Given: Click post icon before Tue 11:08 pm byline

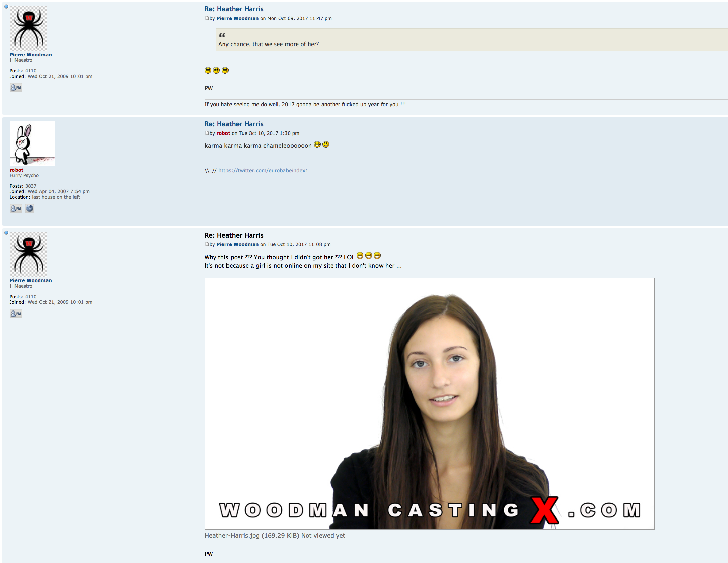Looking at the screenshot, I should [x=207, y=244].
